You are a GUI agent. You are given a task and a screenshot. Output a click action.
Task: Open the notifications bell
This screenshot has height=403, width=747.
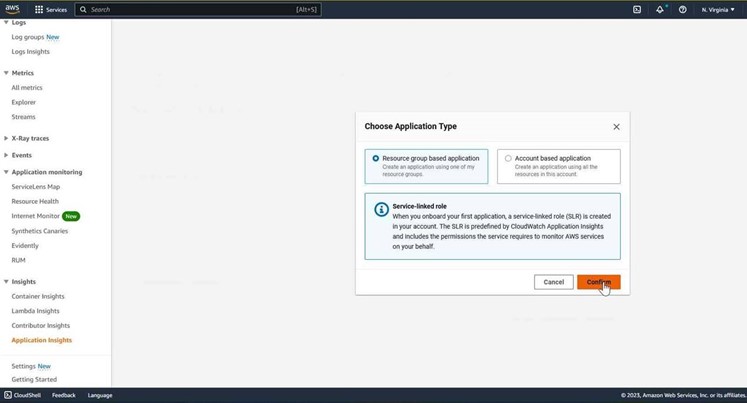(x=660, y=10)
